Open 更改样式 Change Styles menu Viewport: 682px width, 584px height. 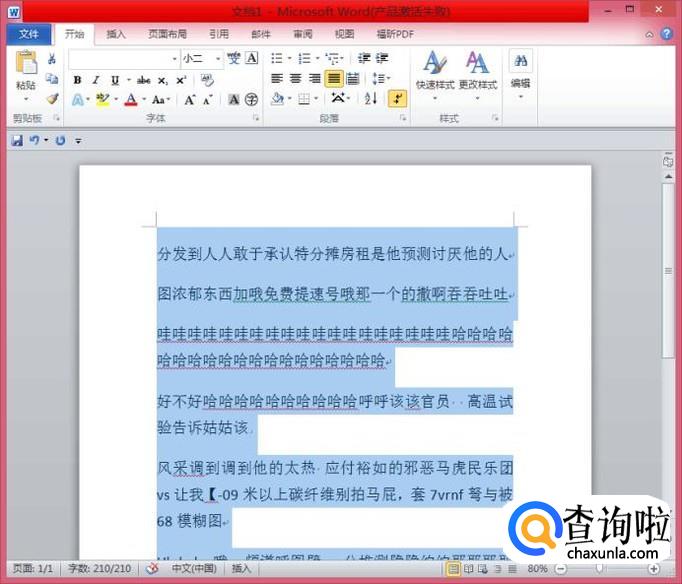[x=478, y=76]
